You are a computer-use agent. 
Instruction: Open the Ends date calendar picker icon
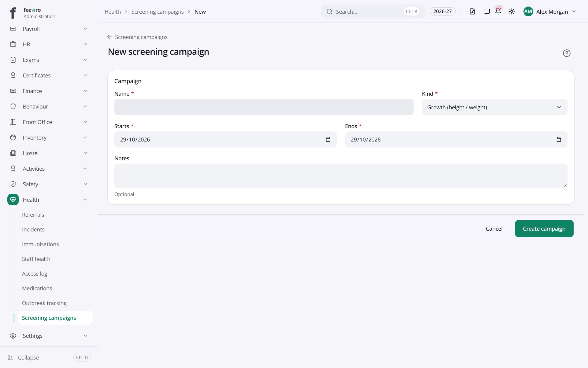click(x=559, y=140)
